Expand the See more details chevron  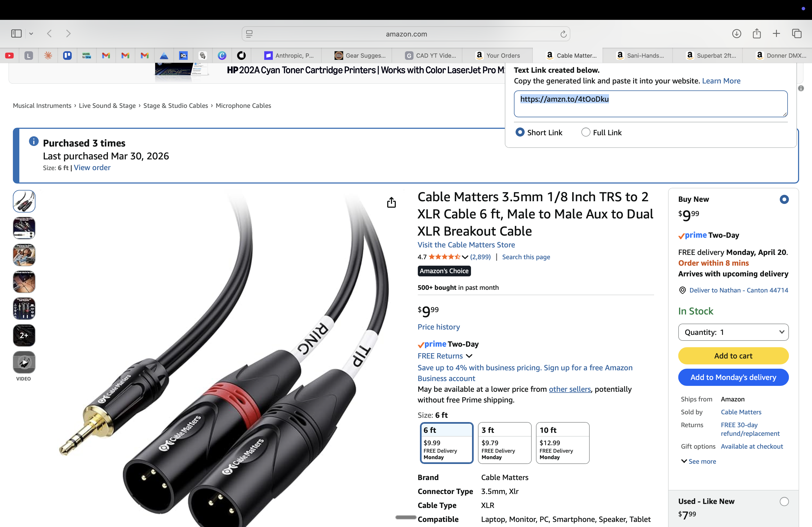click(698, 462)
